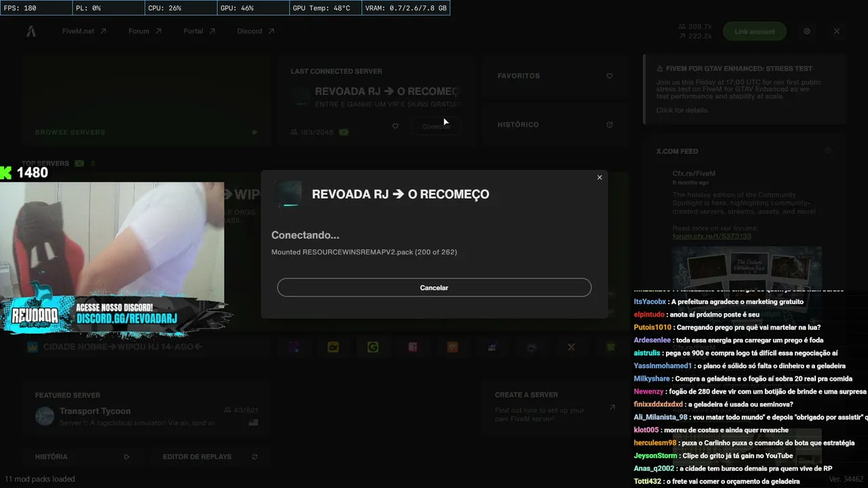Image resolution: width=868 pixels, height=488 pixels.
Task: Open the settings gear icon
Action: [x=807, y=31]
